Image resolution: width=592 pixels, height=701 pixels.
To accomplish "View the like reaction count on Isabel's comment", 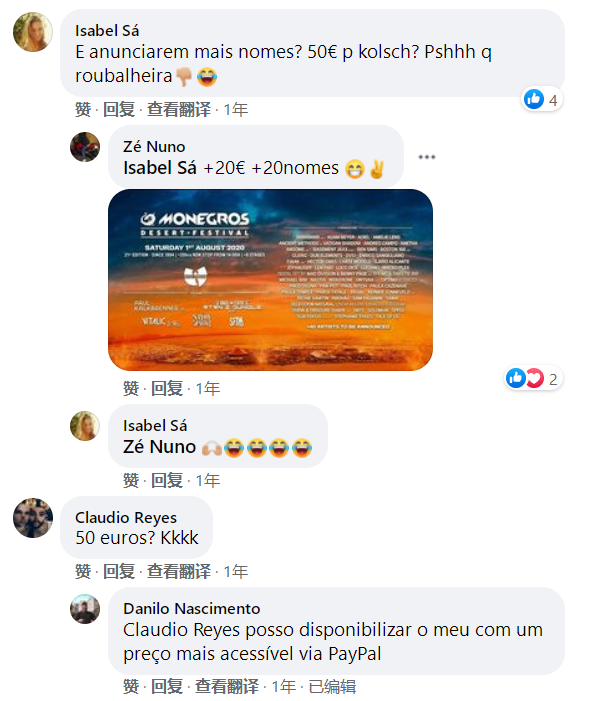I will [x=542, y=99].
